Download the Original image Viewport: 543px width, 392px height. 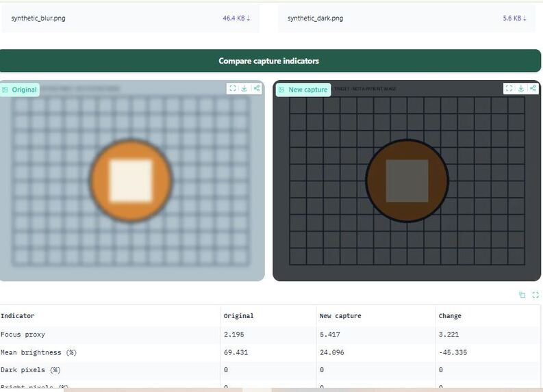pyautogui.click(x=244, y=88)
